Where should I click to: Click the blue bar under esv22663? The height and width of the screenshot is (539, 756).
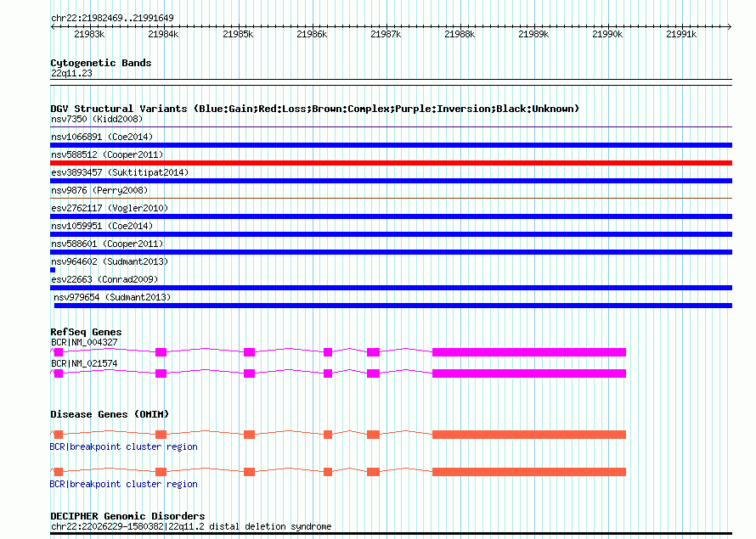(x=391, y=288)
